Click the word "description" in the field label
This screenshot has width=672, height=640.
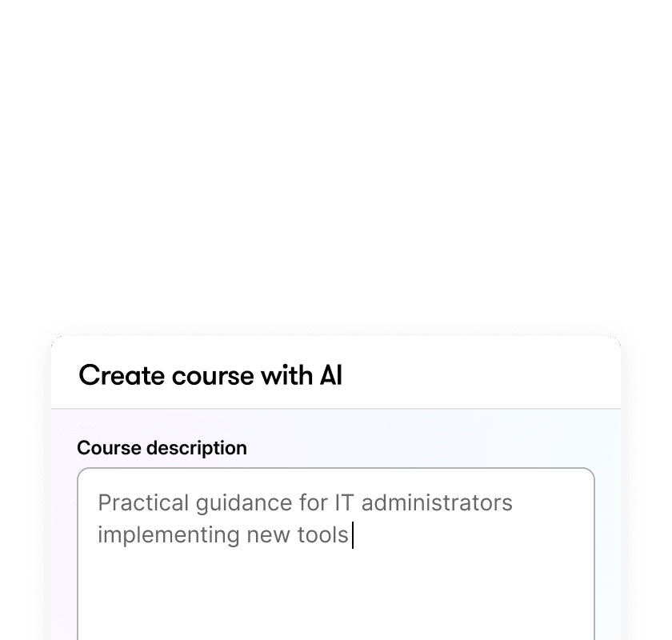pos(197,448)
